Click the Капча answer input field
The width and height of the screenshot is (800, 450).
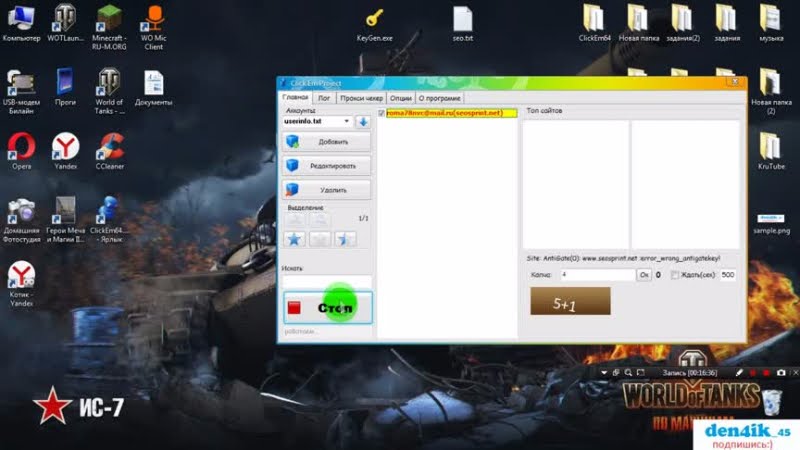pos(597,275)
